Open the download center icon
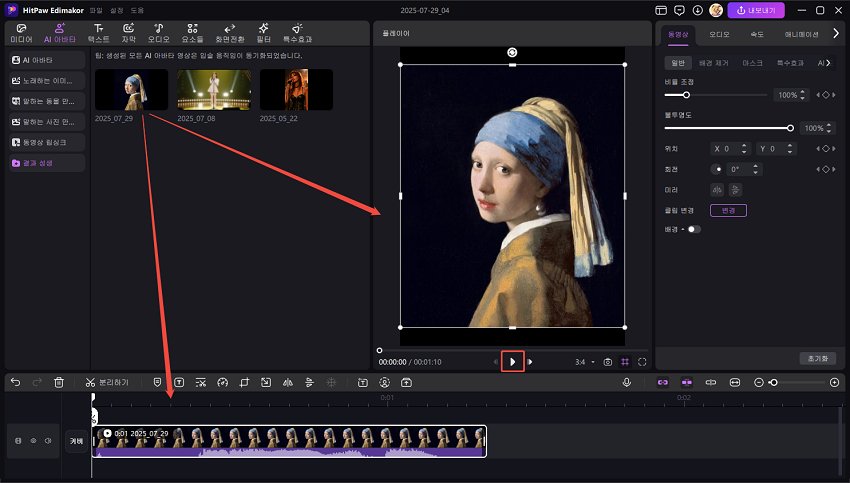Viewport: 850px width, 483px height. pyautogui.click(x=698, y=10)
